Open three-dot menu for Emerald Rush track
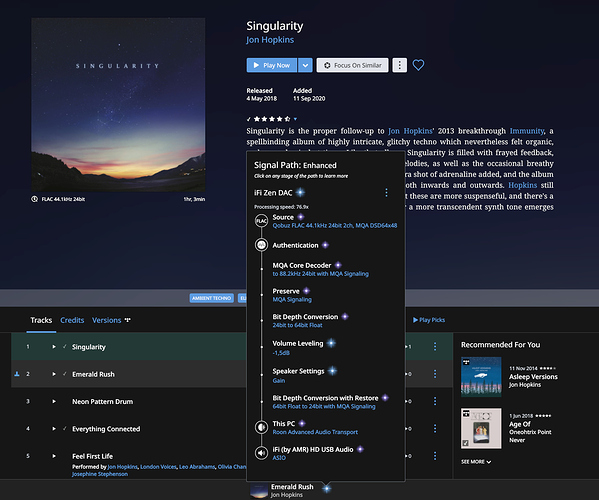This screenshot has width=599, height=500. [x=435, y=374]
